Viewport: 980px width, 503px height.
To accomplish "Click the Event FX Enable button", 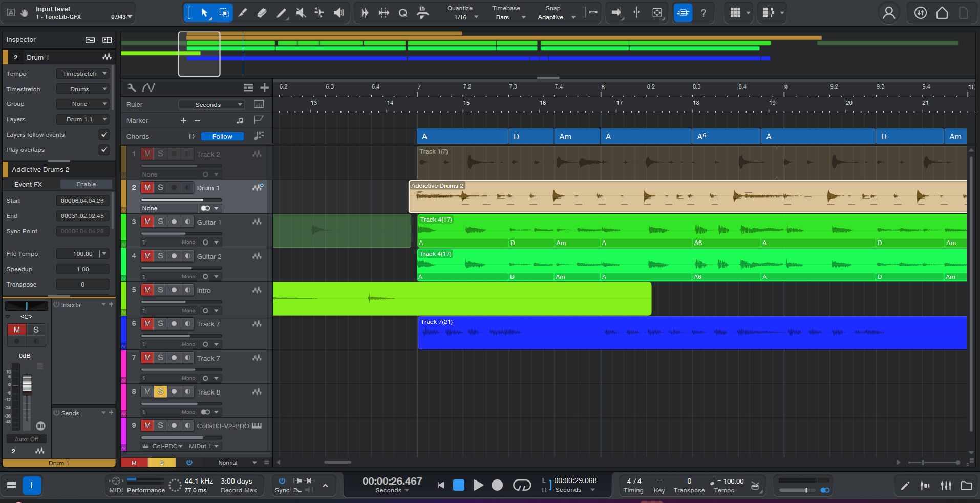I will 86,184.
